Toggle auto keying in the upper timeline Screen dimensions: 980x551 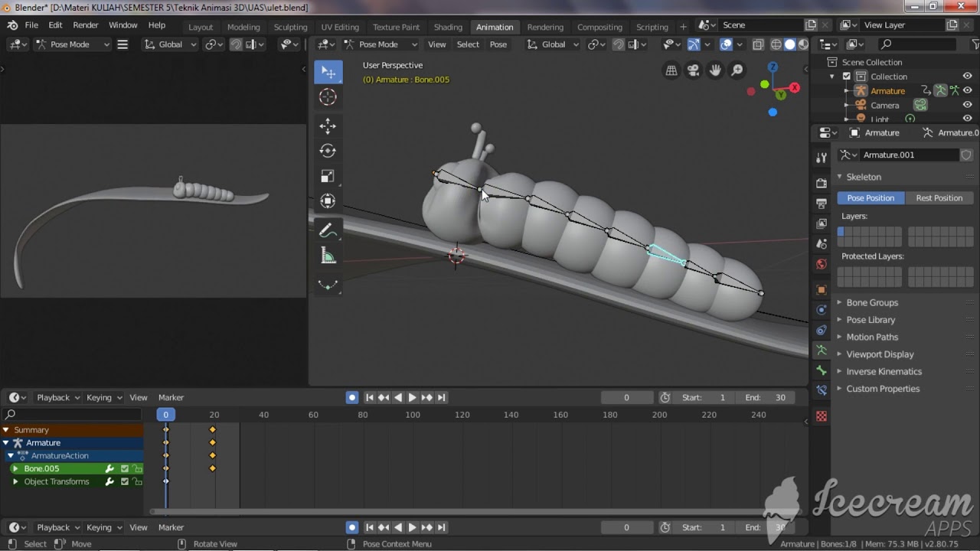352,397
